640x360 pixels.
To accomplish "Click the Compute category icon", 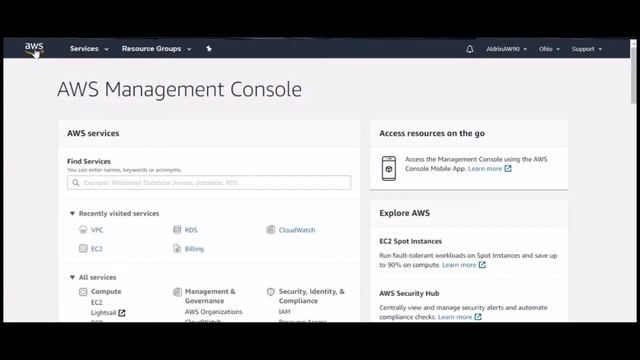I will coord(83,291).
